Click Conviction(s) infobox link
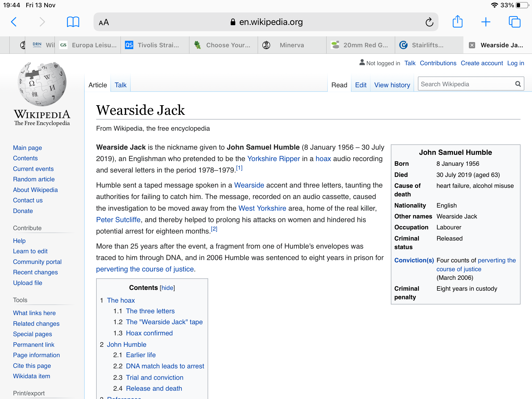Image resolution: width=532 pixels, height=399 pixels. [414, 260]
